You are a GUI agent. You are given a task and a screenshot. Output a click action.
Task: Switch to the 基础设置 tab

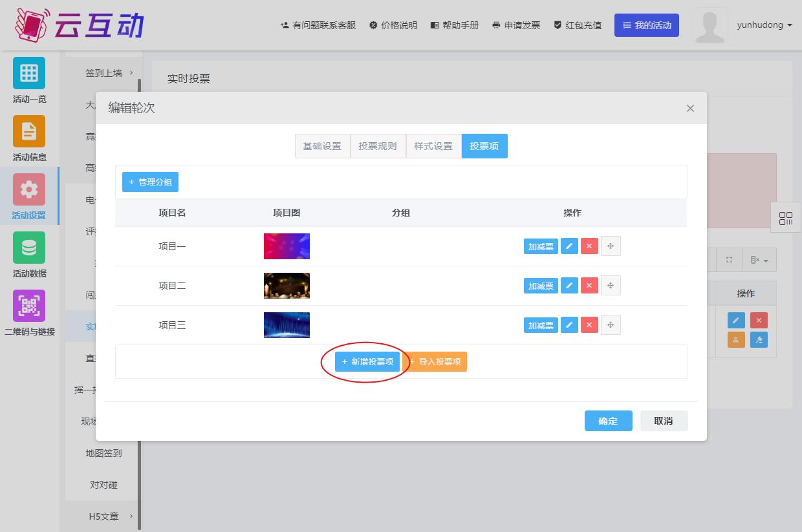coord(322,146)
